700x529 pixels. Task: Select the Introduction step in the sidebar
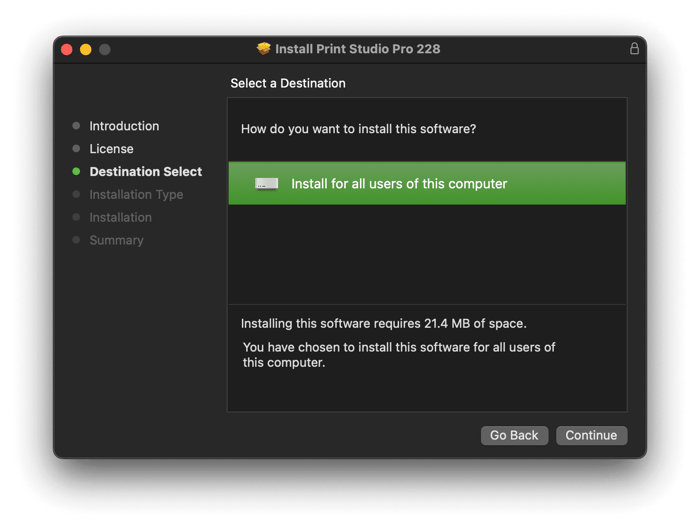click(x=124, y=126)
